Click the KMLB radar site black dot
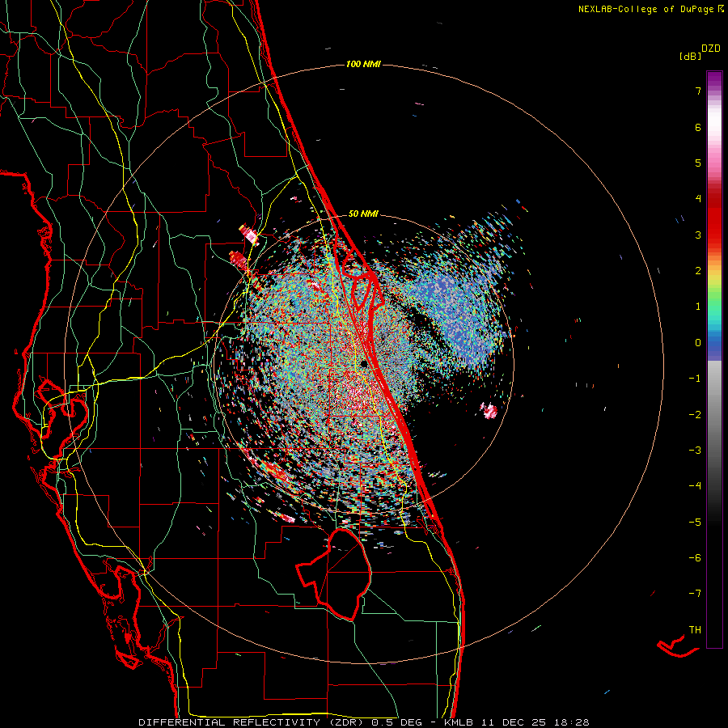Screen dimensions: 728x728 pos(364,364)
